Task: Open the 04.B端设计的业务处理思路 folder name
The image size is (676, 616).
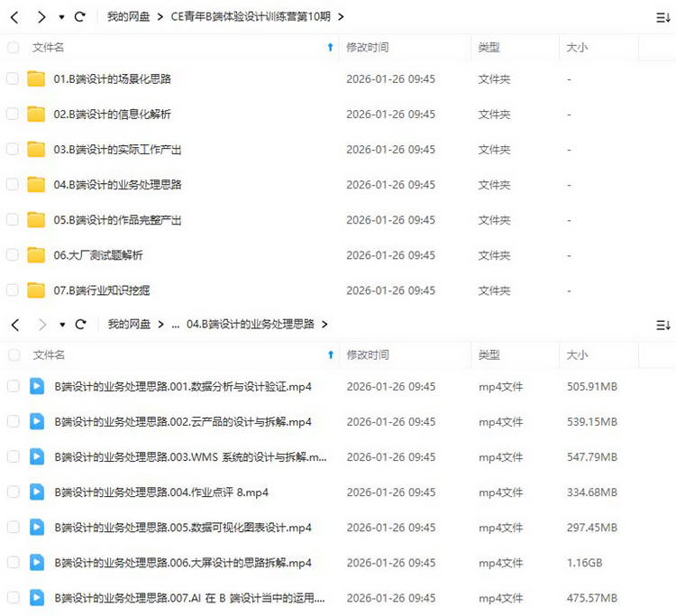Action: pyautogui.click(x=117, y=185)
